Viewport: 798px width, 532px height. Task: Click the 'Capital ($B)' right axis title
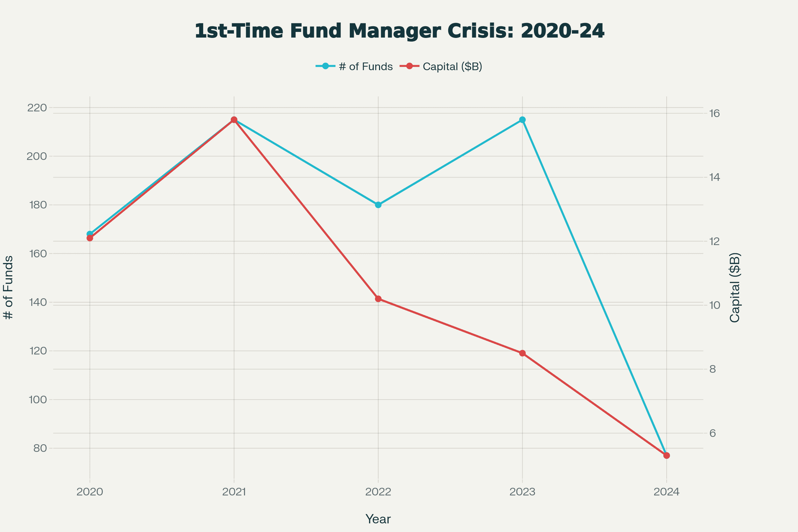(x=735, y=288)
